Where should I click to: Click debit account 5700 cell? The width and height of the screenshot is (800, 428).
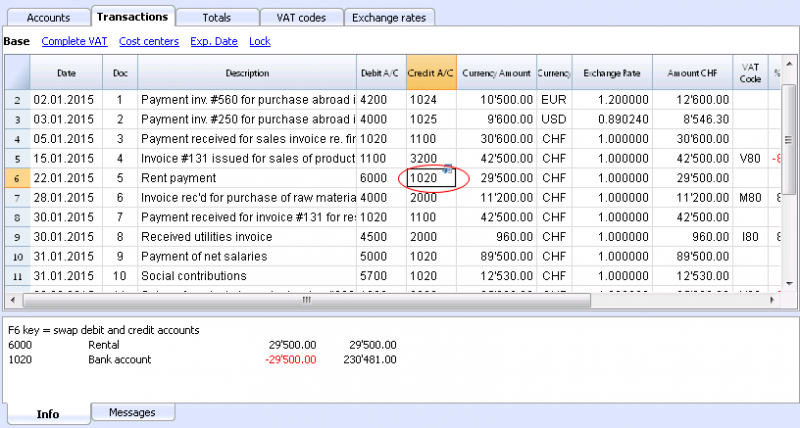coord(381,276)
